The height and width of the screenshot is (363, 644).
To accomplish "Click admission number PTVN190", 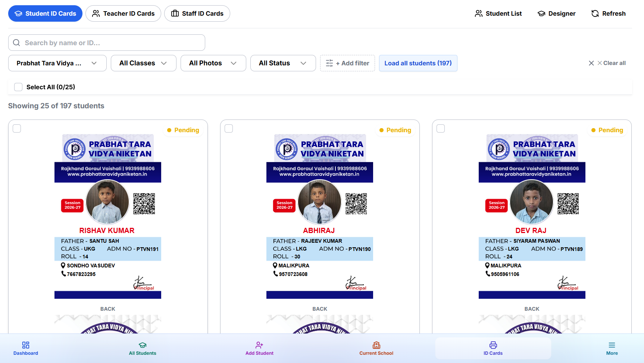I will coord(359,249).
